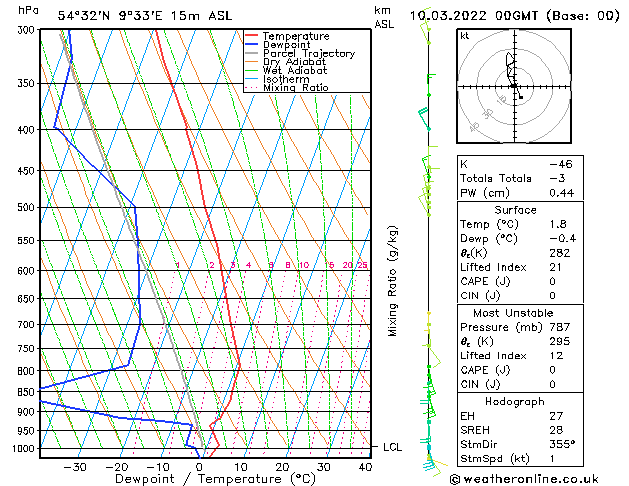629x486 pixels.
Task: Click the LCL marker label
Action: tap(392, 448)
